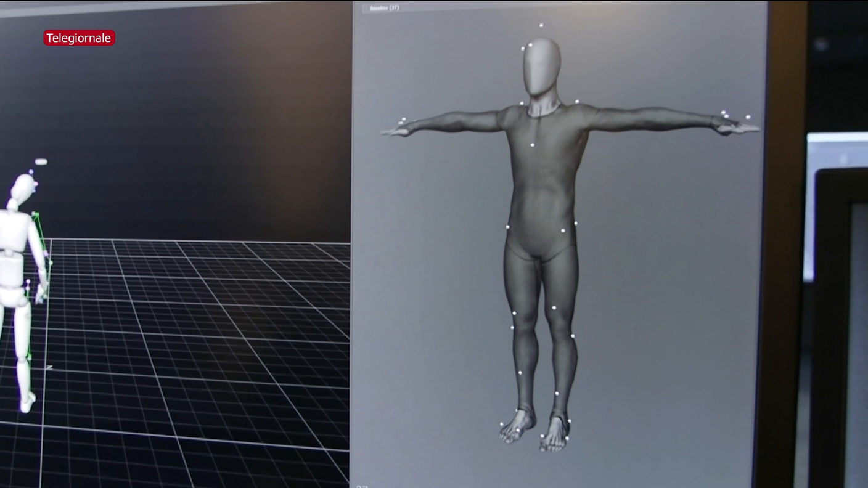Click the gray model's faceless head
Image resolution: width=868 pixels, height=488 pixels.
pos(542,67)
